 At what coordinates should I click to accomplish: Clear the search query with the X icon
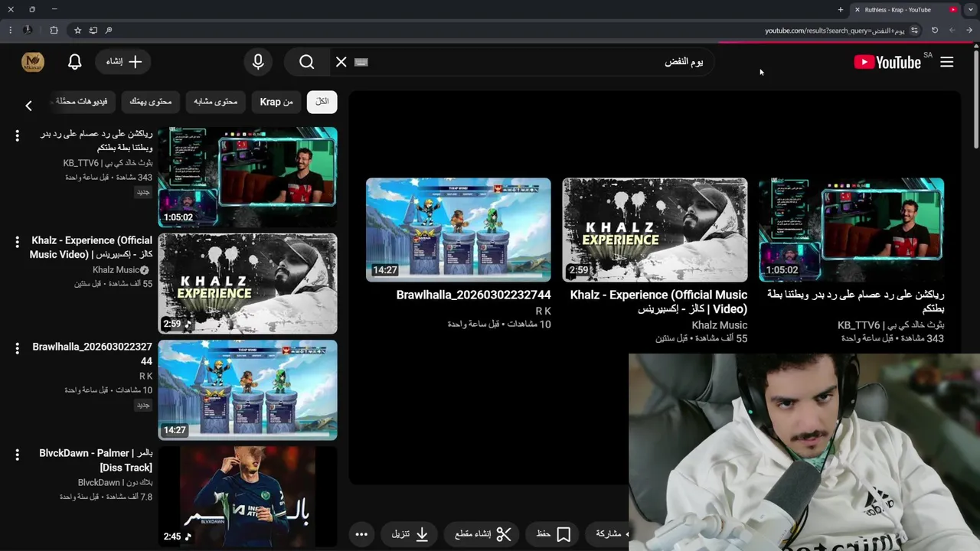(341, 62)
